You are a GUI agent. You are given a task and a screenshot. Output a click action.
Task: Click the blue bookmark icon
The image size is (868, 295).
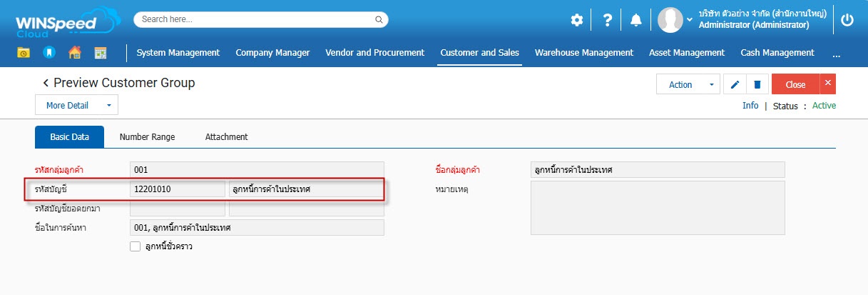point(48,52)
